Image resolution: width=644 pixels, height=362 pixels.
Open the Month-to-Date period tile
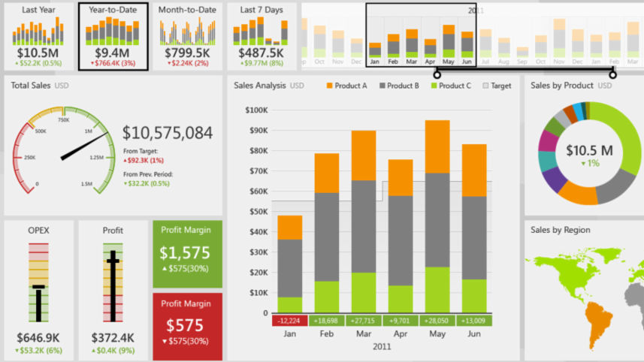[186, 35]
